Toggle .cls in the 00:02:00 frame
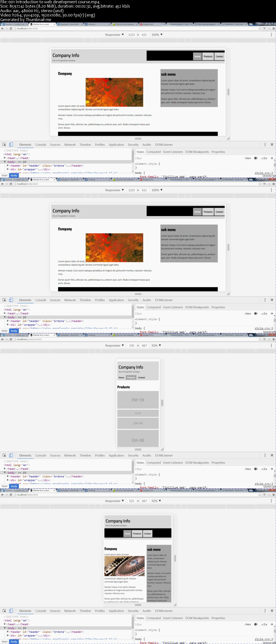 pyautogui.click(x=264, y=624)
